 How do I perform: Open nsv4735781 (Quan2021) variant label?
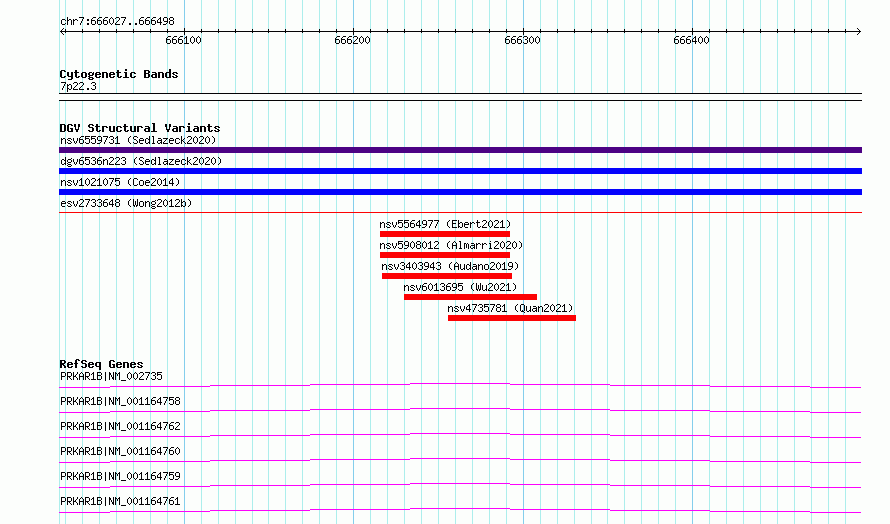[x=510, y=308]
